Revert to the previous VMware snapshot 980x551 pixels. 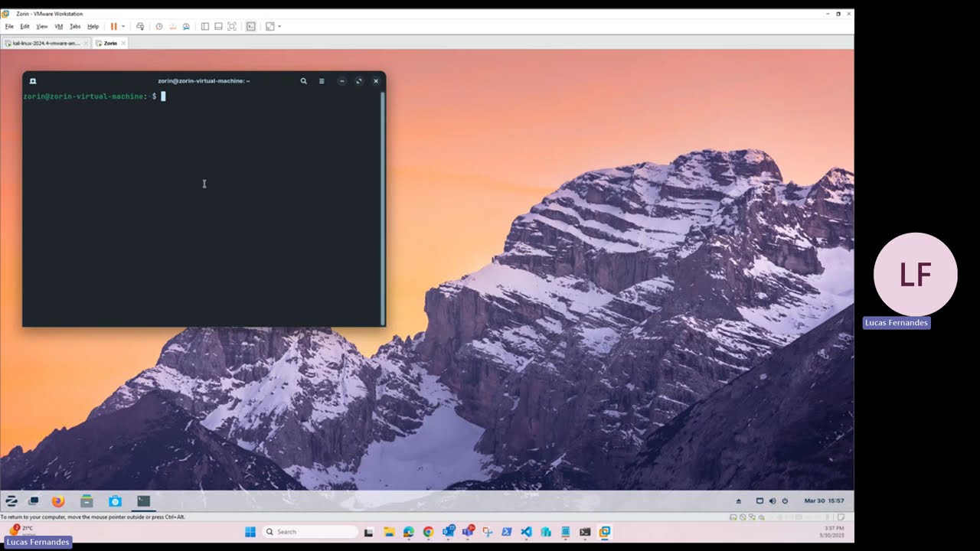pyautogui.click(x=173, y=26)
